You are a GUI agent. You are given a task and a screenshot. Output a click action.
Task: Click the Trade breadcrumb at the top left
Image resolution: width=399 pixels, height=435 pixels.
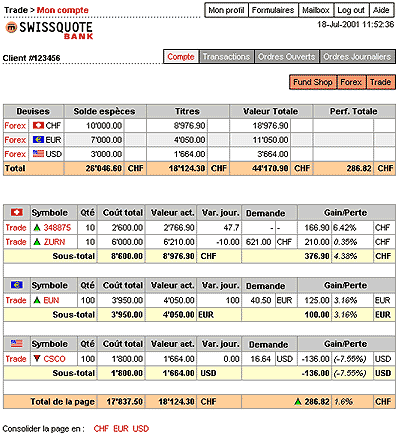16,10
